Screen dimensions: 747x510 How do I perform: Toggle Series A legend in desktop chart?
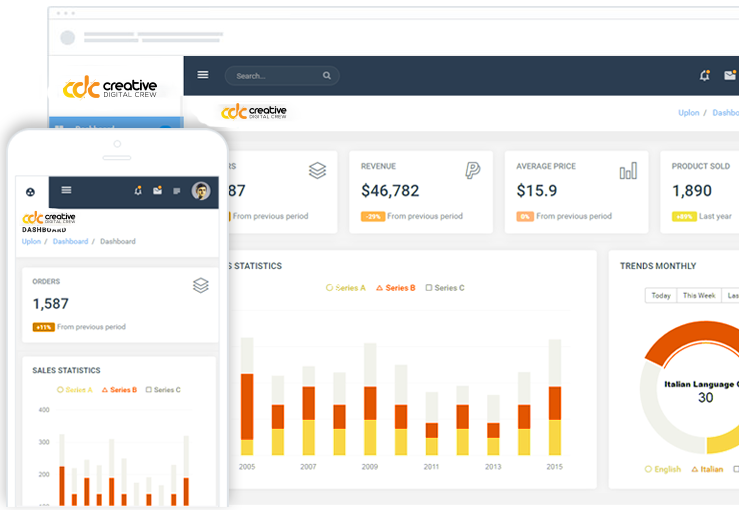pyautogui.click(x=345, y=288)
